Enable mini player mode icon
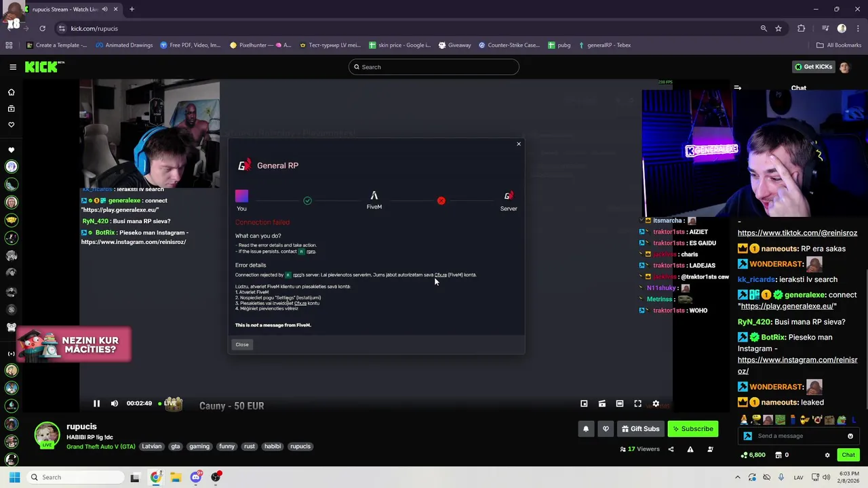 coord(584,404)
